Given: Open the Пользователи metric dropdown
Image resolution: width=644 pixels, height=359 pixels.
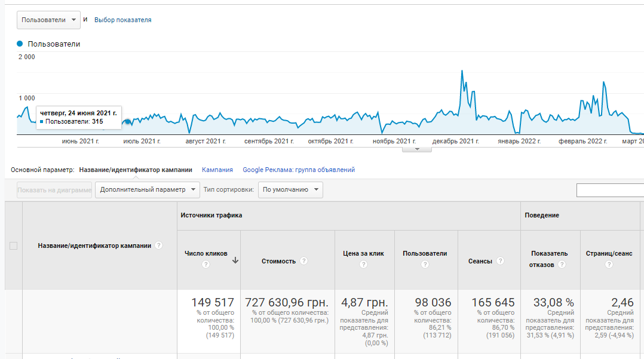Looking at the screenshot, I should (x=48, y=20).
